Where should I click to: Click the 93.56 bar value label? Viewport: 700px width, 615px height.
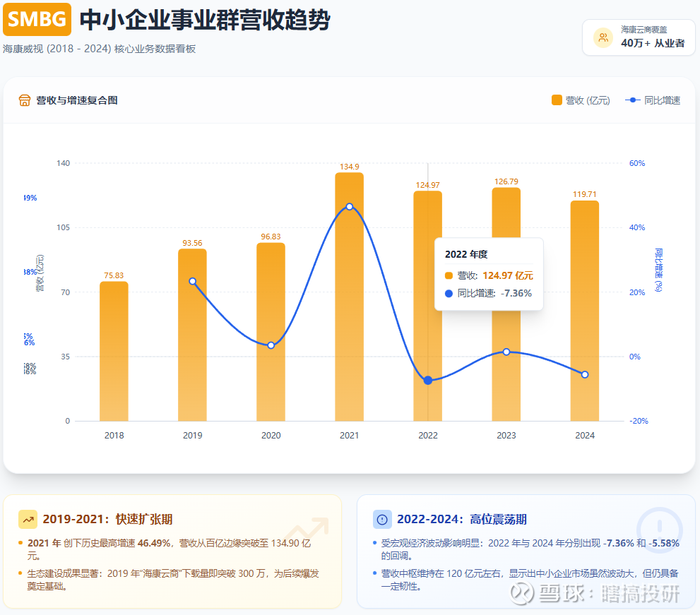click(x=192, y=243)
